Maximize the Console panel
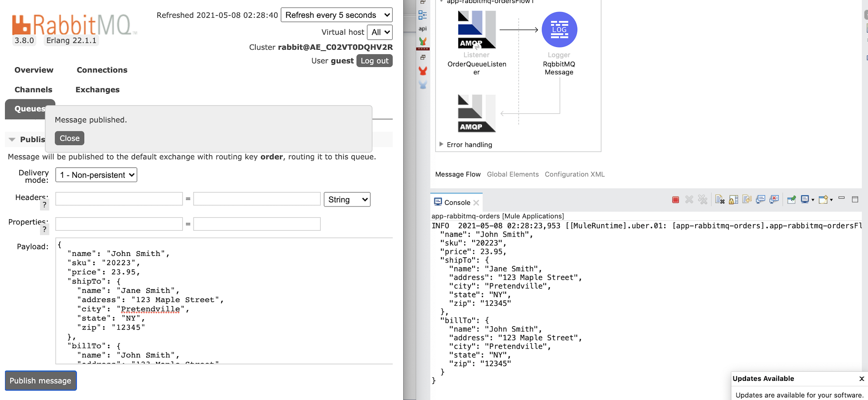 pos(855,200)
